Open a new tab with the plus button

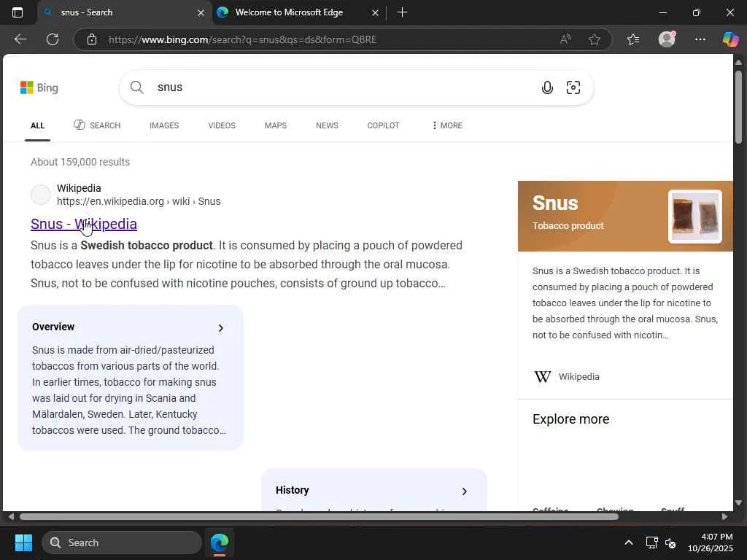(402, 12)
